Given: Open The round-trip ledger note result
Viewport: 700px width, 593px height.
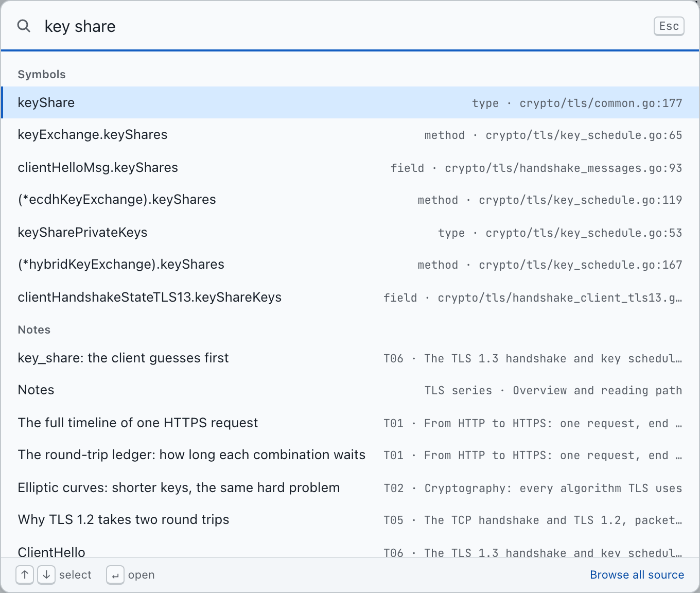Looking at the screenshot, I should [350, 455].
